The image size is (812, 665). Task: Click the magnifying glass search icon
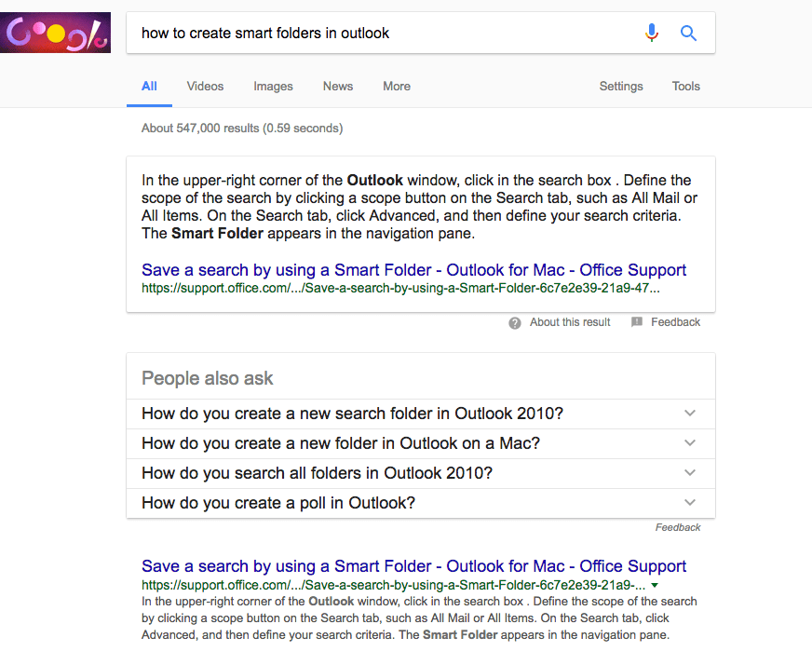(x=688, y=33)
